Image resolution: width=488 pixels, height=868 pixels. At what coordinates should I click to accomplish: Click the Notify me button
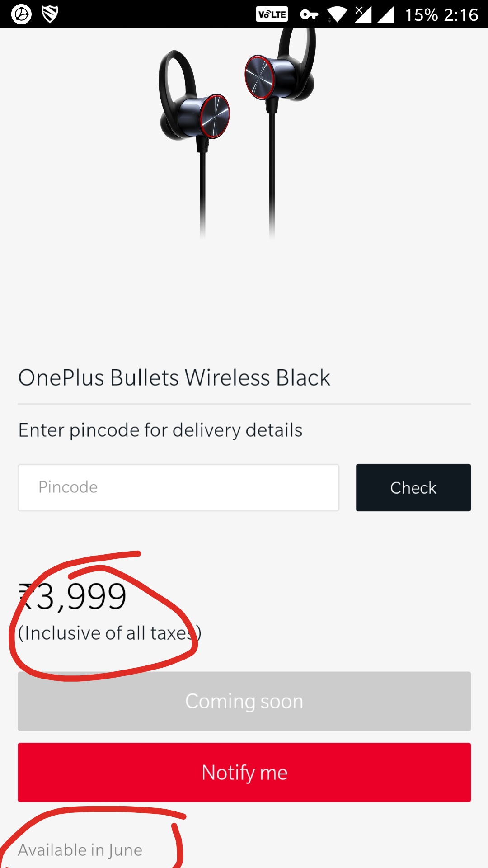[x=244, y=772]
